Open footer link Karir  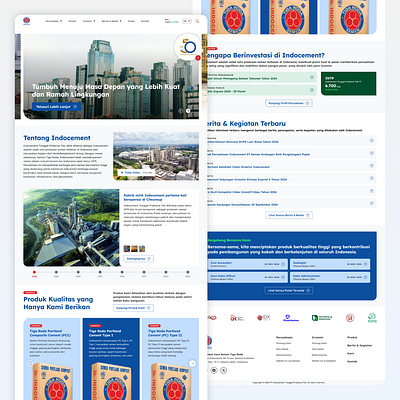coord(351,353)
